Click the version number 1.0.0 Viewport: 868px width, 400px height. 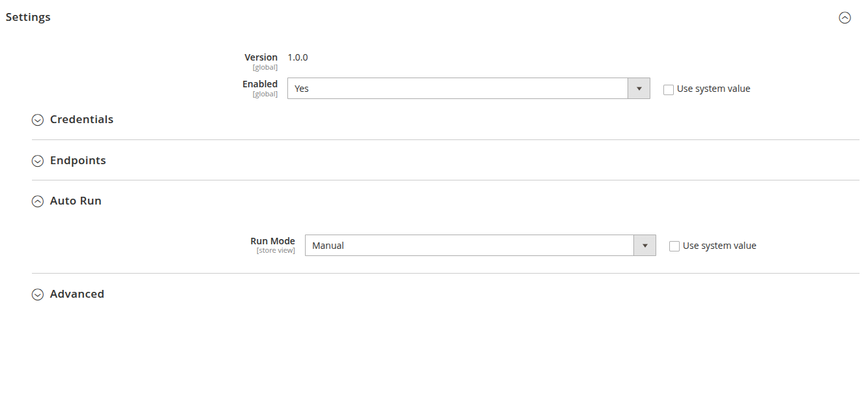(298, 57)
